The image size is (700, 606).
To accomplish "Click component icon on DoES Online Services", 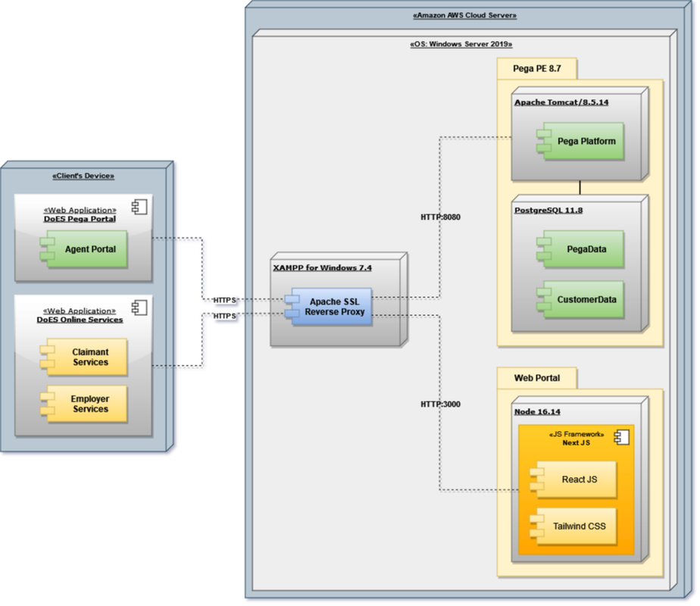I will 139,308.
